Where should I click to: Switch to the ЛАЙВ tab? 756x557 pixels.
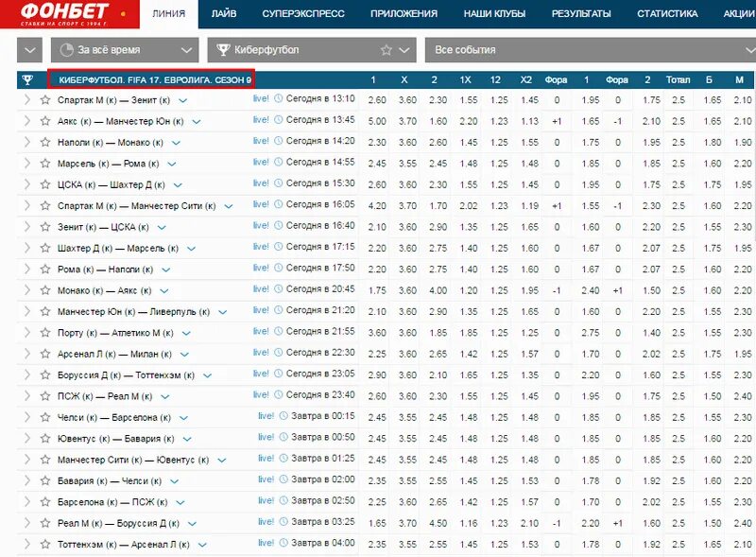click(224, 14)
